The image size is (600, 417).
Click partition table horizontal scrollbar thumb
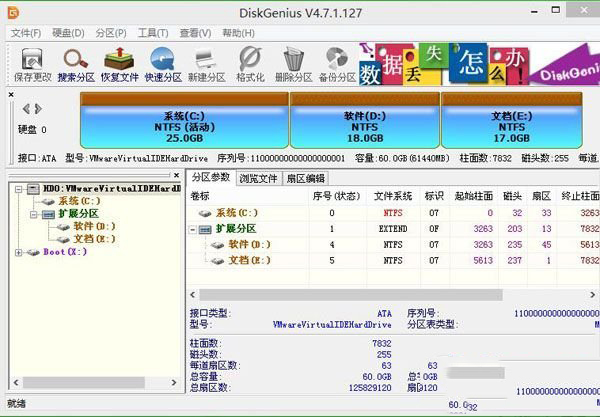tap(351, 295)
